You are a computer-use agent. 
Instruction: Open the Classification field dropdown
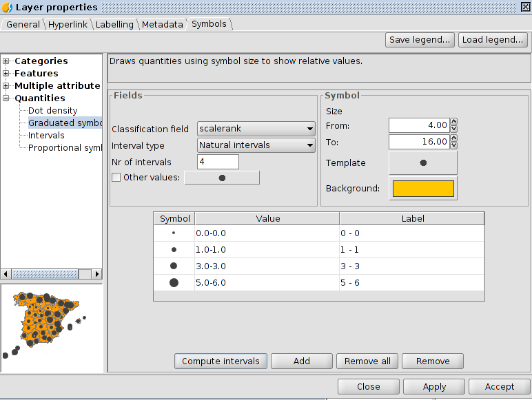pyautogui.click(x=256, y=129)
